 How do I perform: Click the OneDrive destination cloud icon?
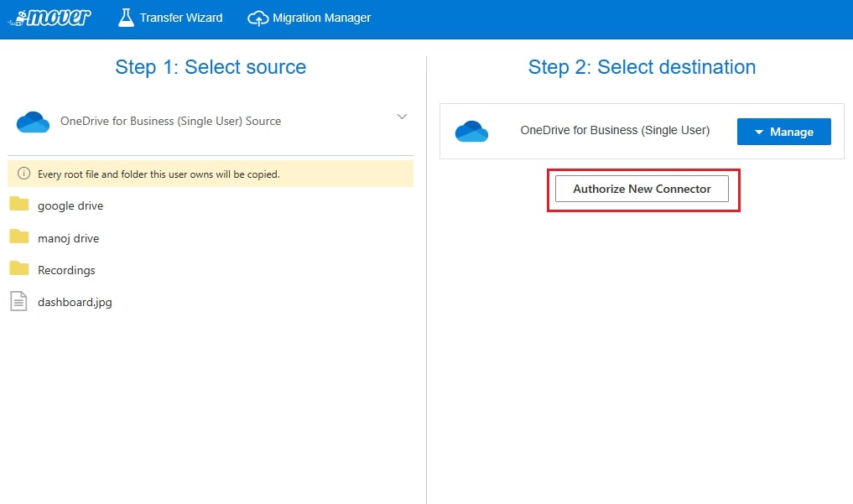click(471, 131)
